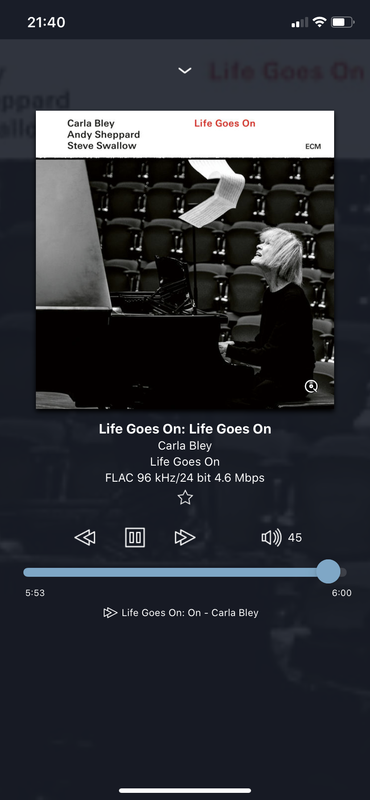The image size is (370, 800).
Task: Open artist Carla Bley below track title
Action: click(185, 445)
